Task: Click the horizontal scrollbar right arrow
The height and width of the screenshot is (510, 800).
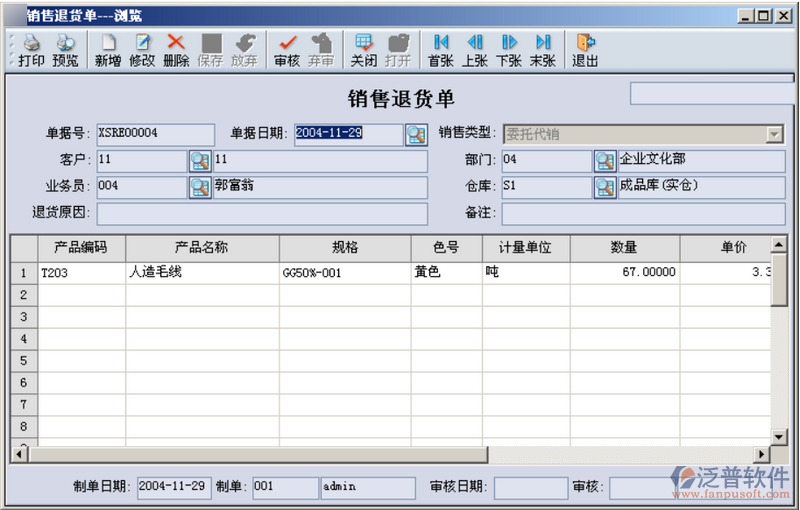Action: click(x=762, y=455)
